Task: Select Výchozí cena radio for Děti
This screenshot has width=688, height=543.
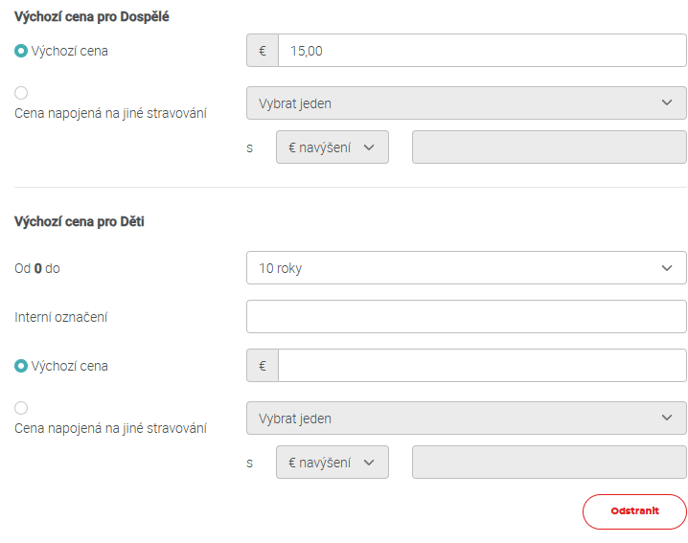Action: pos(21,366)
